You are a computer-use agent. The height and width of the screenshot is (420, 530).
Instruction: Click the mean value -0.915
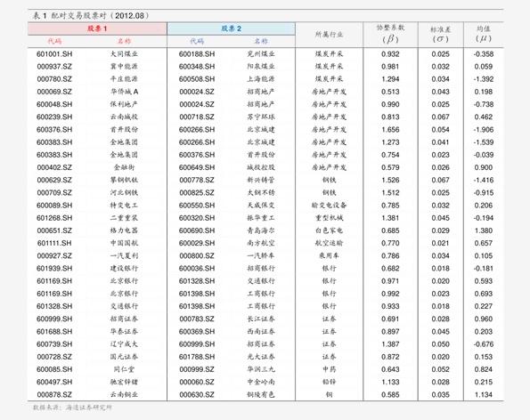point(484,193)
